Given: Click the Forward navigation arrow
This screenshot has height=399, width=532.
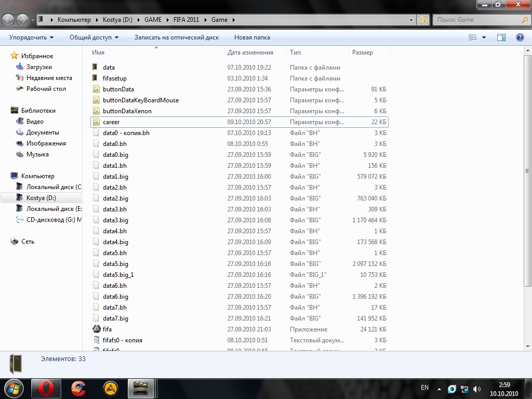Looking at the screenshot, I should coord(22,20).
